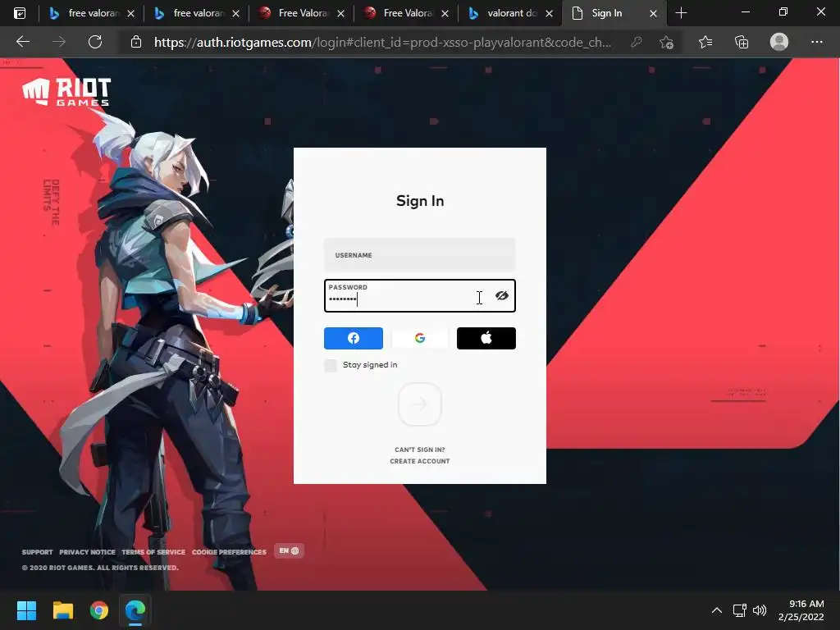Screen dimensions: 840x630
Task: Open network status tray icon
Action: pyautogui.click(x=740, y=610)
